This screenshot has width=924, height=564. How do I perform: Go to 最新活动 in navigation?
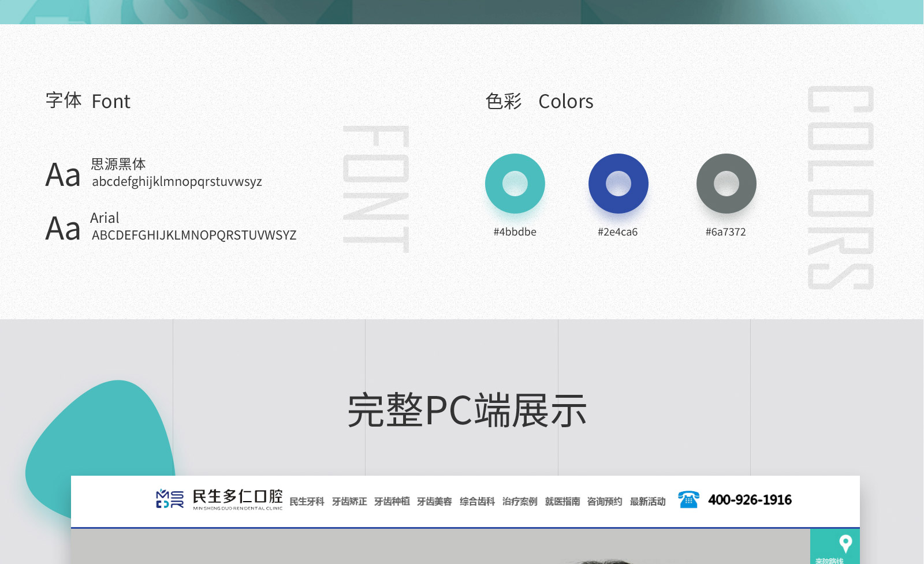pos(647,501)
